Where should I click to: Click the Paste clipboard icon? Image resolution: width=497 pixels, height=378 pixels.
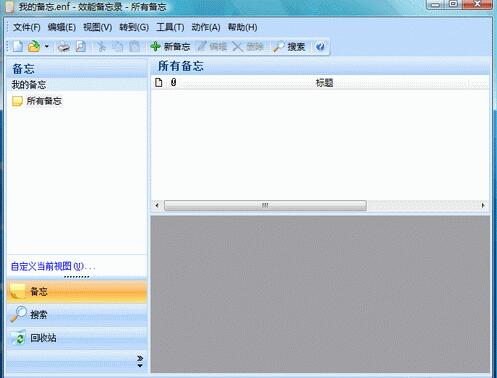[134, 47]
